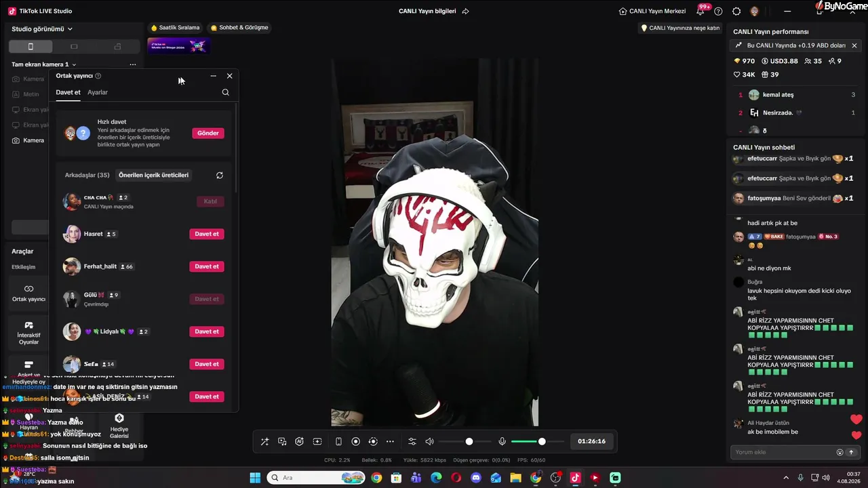Adjust the speaker volume slider
The image size is (868, 488).
pyautogui.click(x=467, y=441)
